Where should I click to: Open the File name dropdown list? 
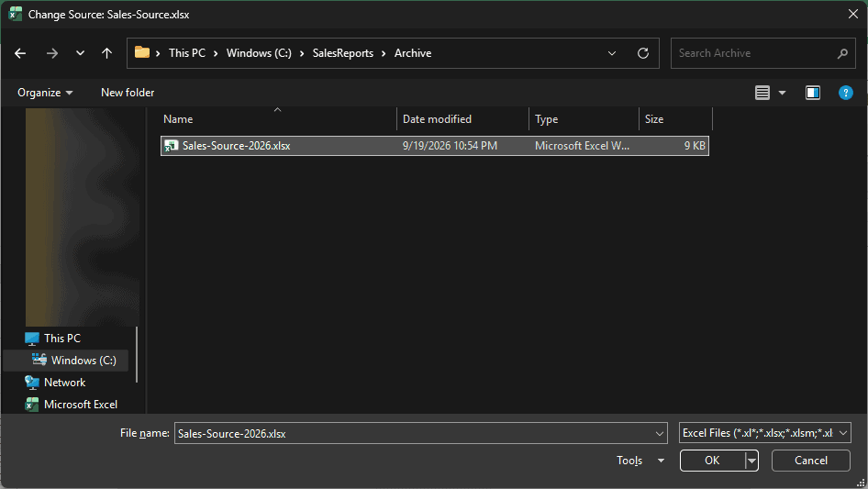pyautogui.click(x=660, y=434)
